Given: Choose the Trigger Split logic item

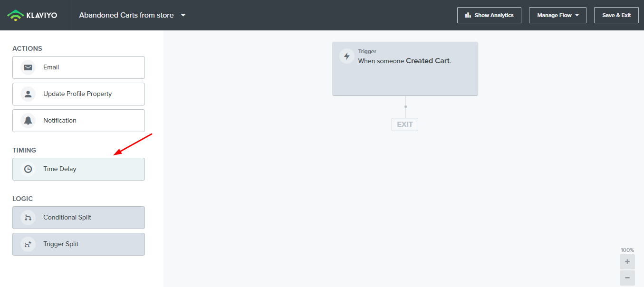Looking at the screenshot, I should point(78,244).
